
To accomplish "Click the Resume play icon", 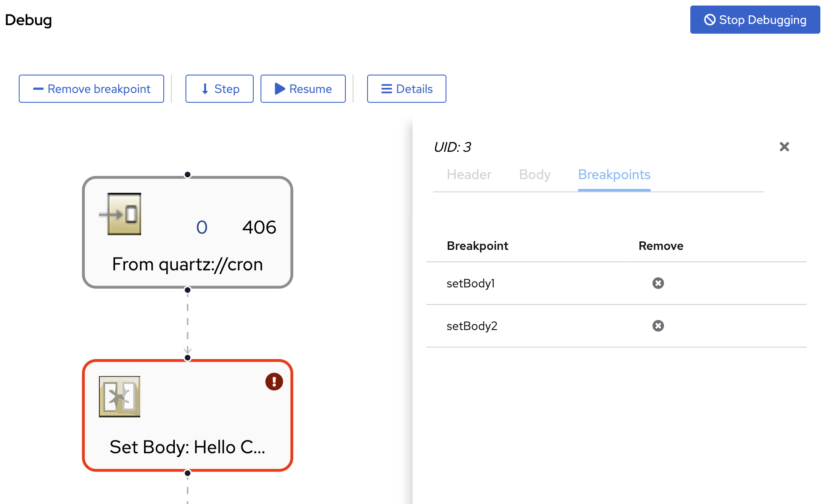I will pos(280,89).
